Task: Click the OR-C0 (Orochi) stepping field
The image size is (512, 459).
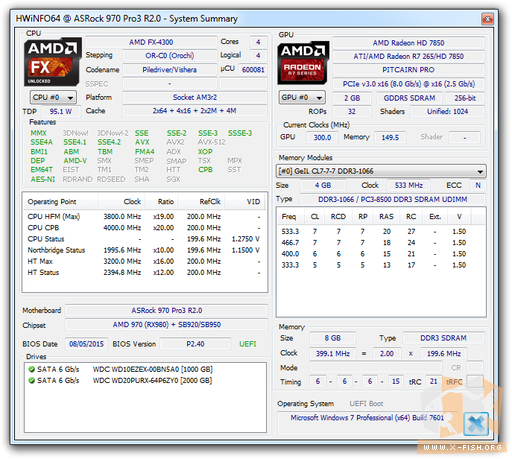Action: [170, 56]
